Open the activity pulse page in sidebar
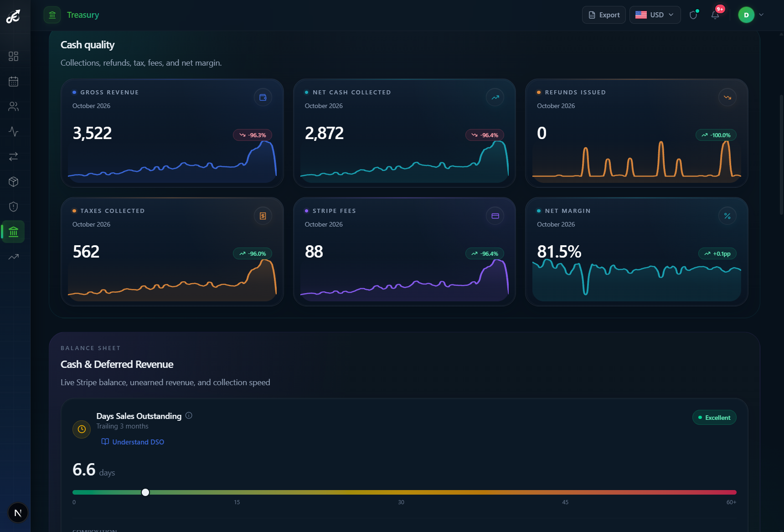This screenshot has width=784, height=532. pos(14,131)
